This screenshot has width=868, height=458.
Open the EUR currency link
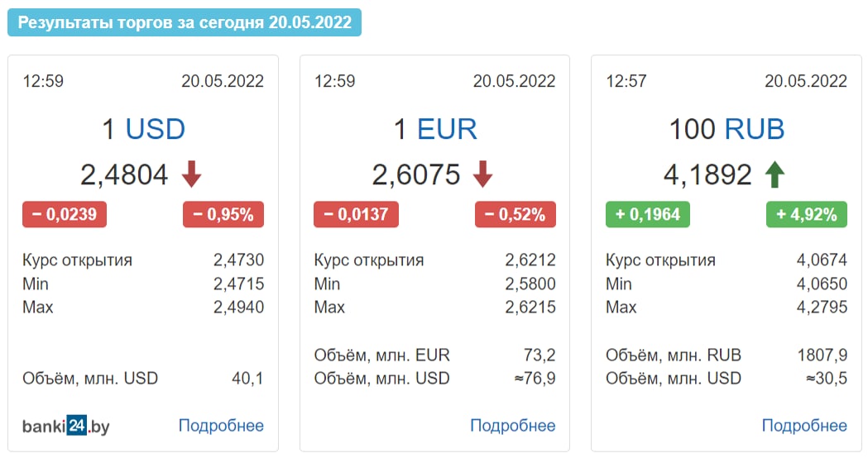447,129
